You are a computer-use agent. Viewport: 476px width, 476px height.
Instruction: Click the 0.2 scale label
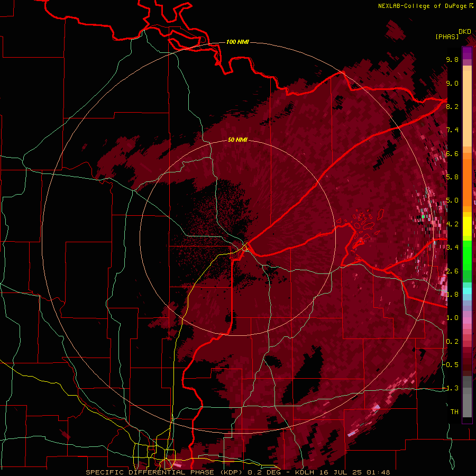452,341
